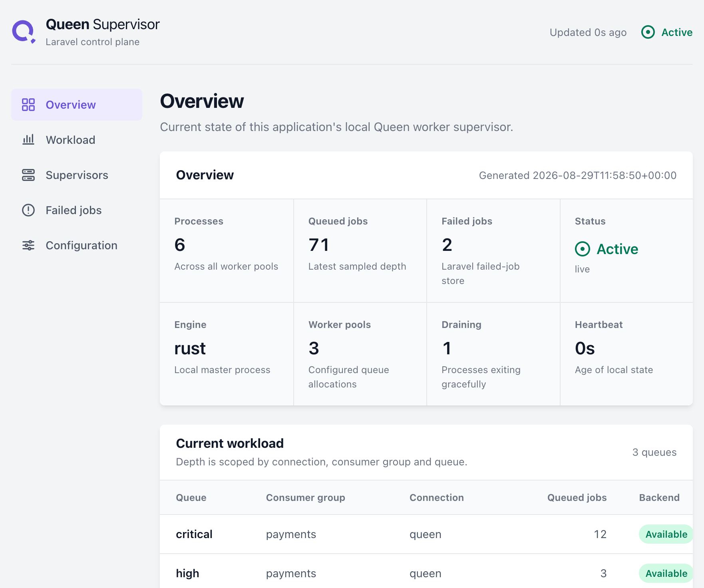Click 'Laravel control plane' subtitle
This screenshot has height=588, width=704.
tap(93, 42)
